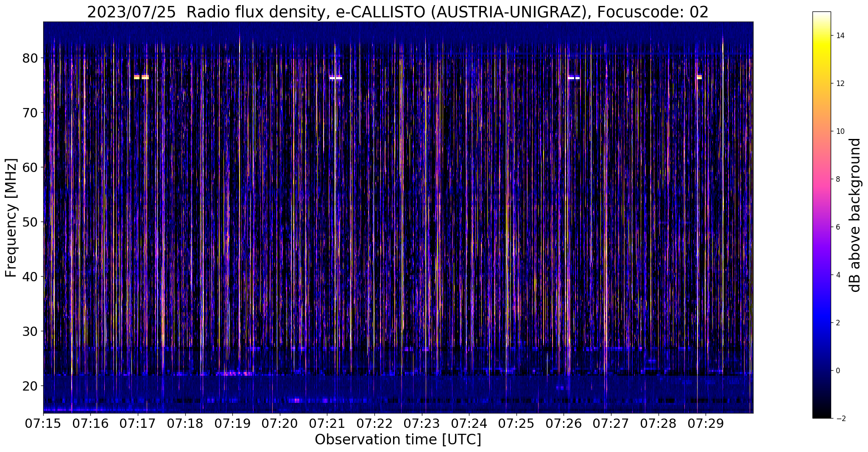Click the 07:19 time tick label
The width and height of the screenshot is (868, 452).
(232, 424)
